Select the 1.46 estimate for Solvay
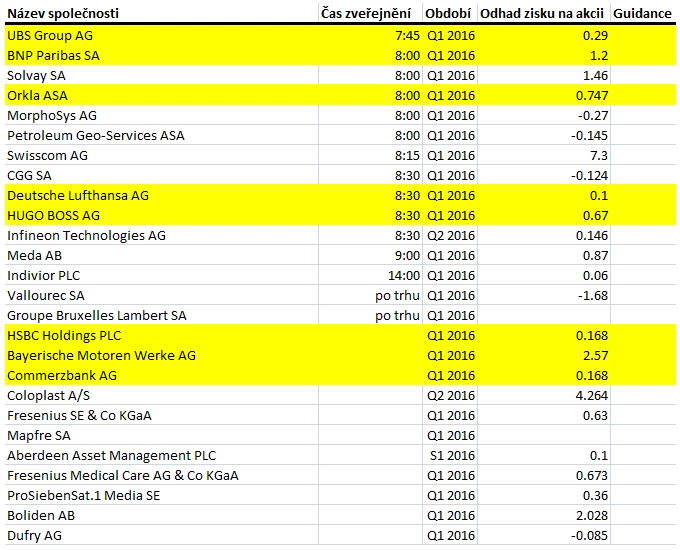 pyautogui.click(x=595, y=75)
